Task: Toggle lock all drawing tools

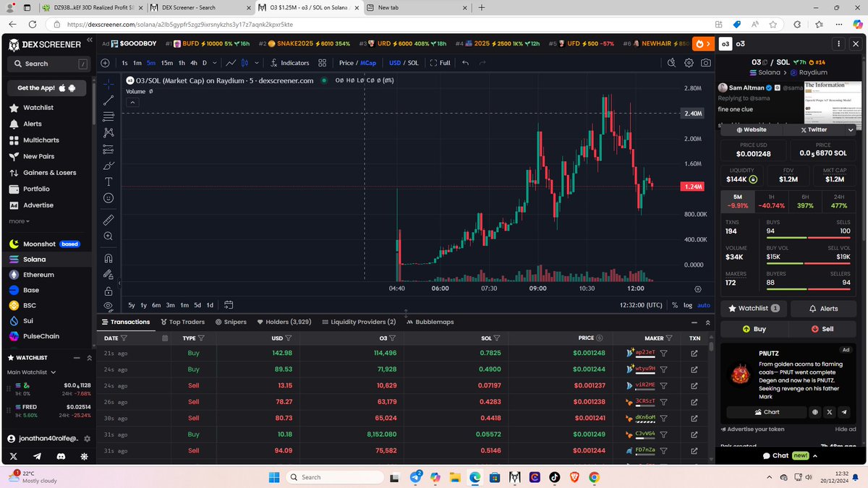Action: tap(109, 291)
